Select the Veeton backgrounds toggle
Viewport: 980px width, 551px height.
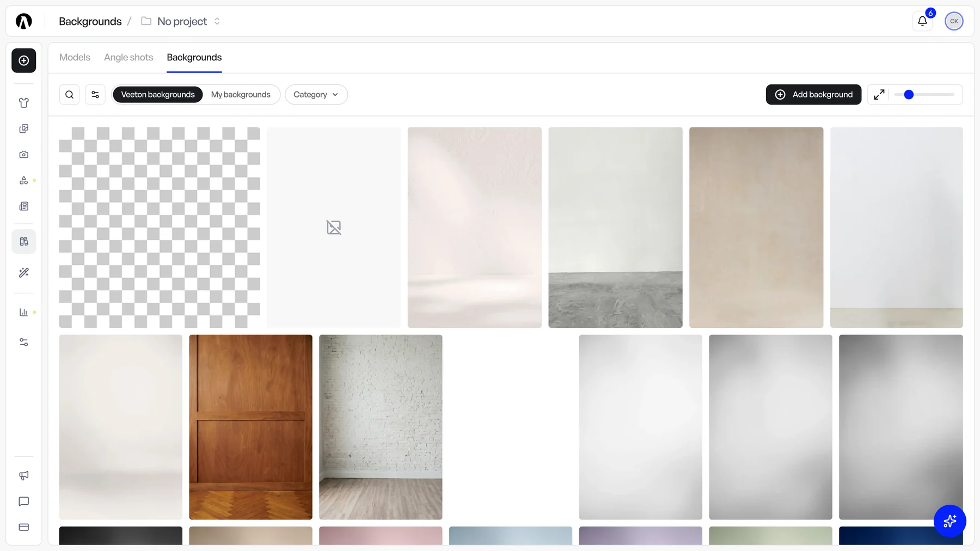pyautogui.click(x=158, y=95)
